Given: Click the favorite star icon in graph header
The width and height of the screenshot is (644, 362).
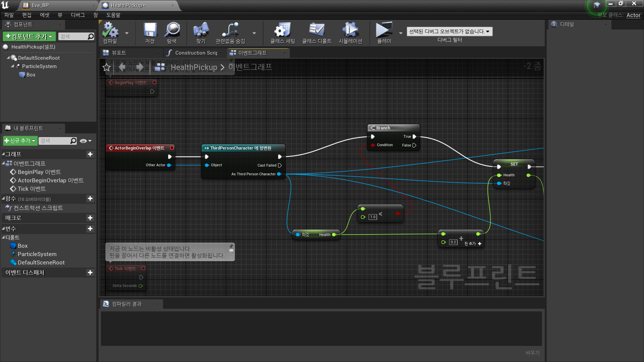Looking at the screenshot, I should coord(107,67).
